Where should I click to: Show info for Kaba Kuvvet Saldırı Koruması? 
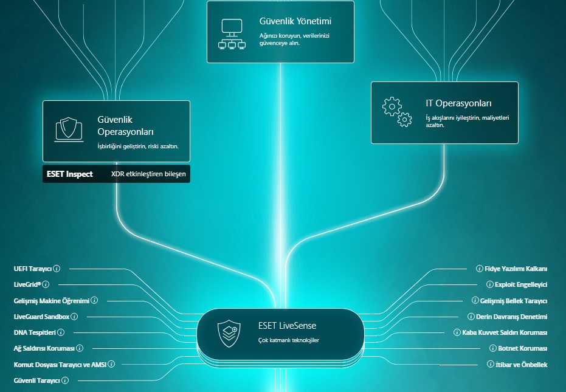click(x=457, y=332)
